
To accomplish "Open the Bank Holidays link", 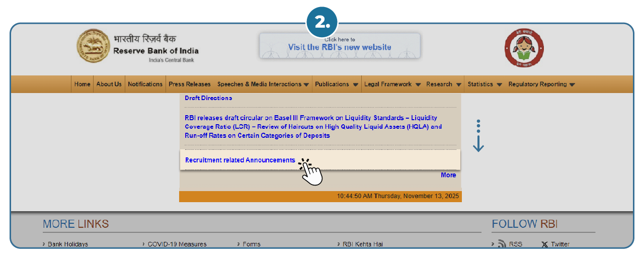I will coord(67,244).
